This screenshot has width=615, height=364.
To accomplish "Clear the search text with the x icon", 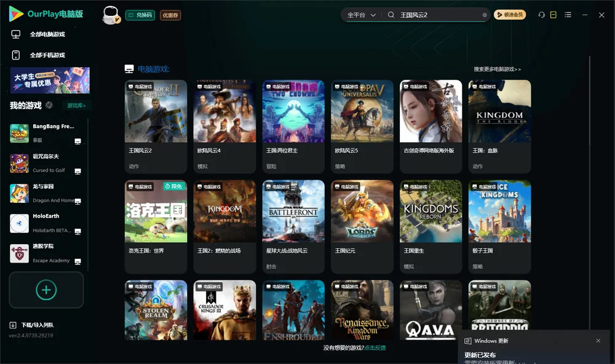I will pos(485,15).
